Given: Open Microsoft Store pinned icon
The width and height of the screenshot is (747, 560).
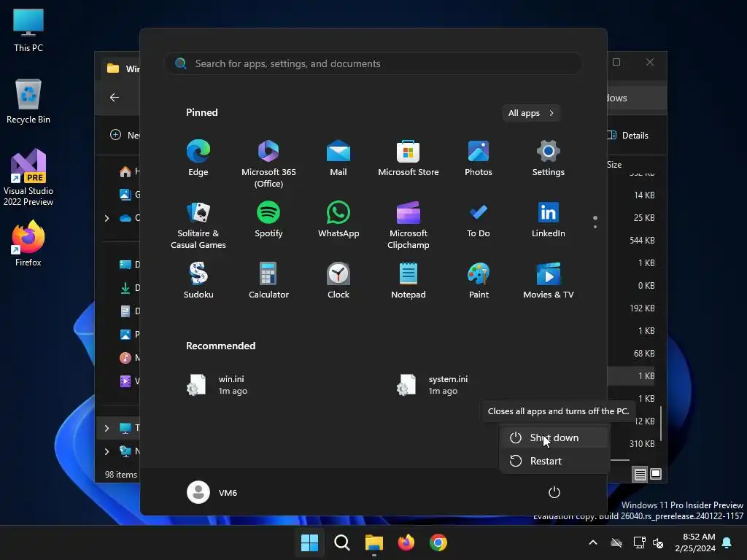Looking at the screenshot, I should [409, 158].
